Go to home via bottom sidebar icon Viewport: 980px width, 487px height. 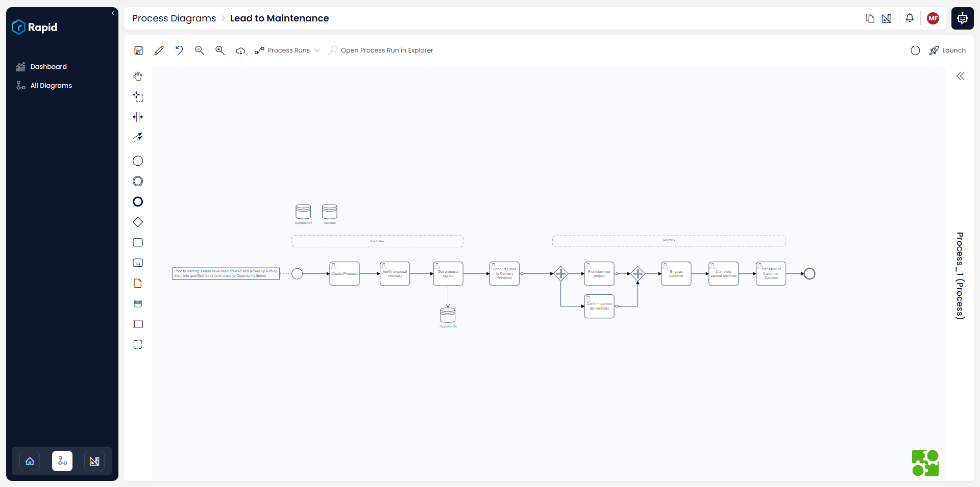click(30, 461)
